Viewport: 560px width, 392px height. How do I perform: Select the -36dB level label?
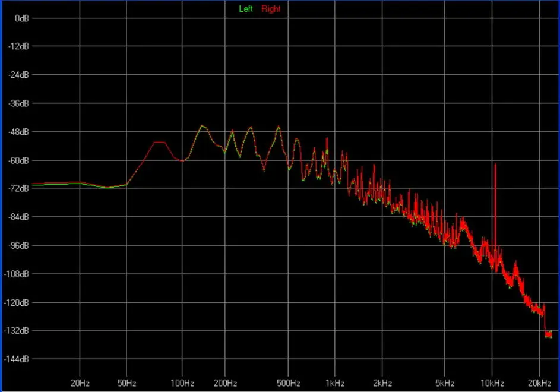coord(19,103)
